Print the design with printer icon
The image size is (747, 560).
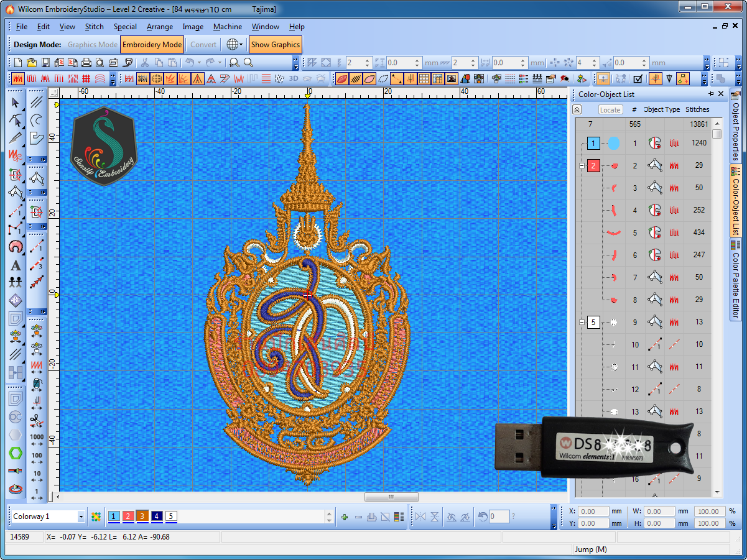click(x=86, y=63)
